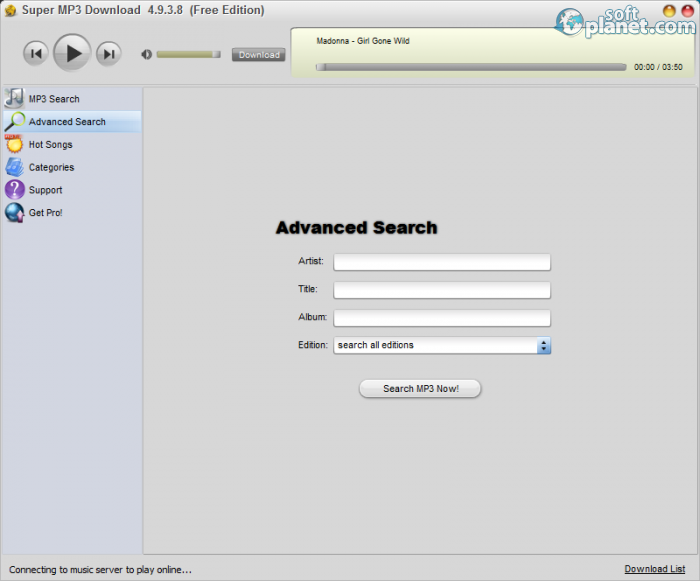Mute audio with the speaker icon

[x=146, y=54]
